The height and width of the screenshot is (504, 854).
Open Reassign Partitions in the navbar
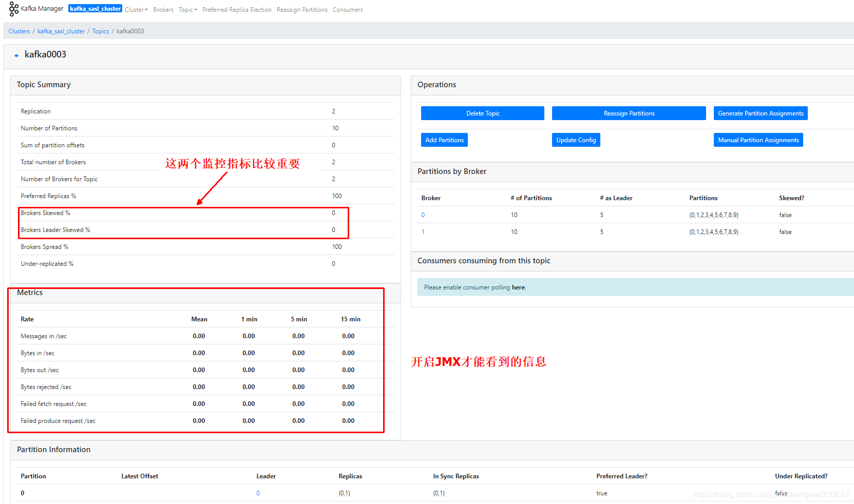302,10
